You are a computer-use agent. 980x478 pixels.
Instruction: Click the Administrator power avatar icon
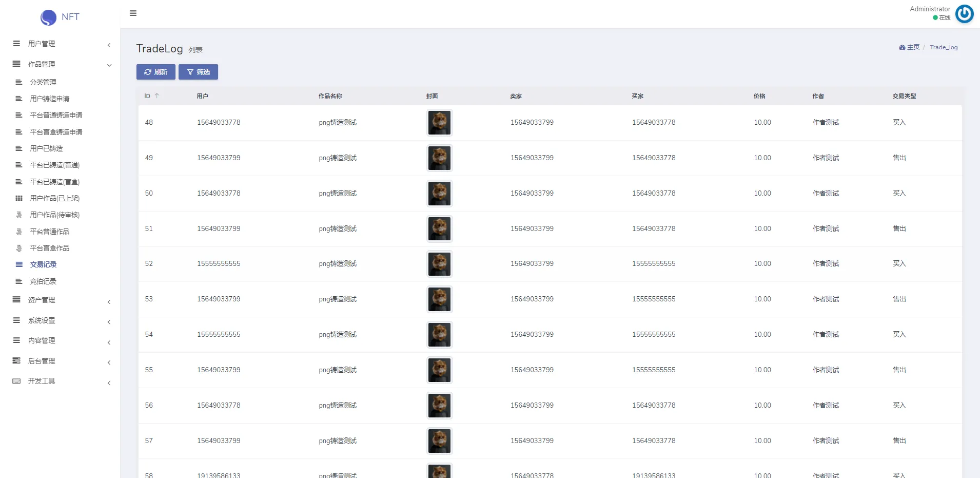964,14
